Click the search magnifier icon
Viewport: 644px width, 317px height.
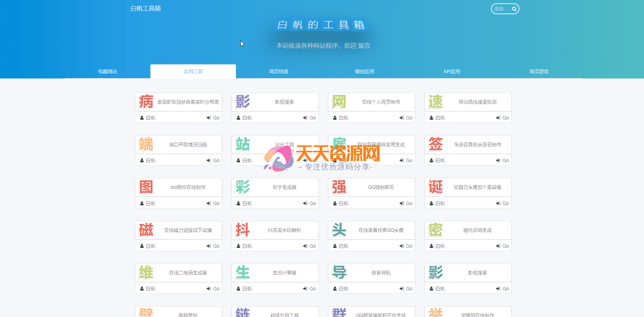click(514, 9)
